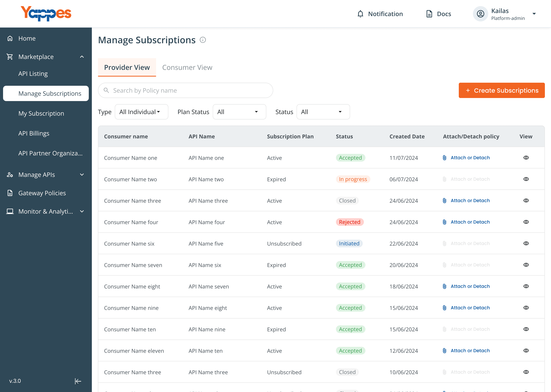Click the eye icon for Consumer Name two
This screenshot has height=392, width=551.
pos(526,179)
